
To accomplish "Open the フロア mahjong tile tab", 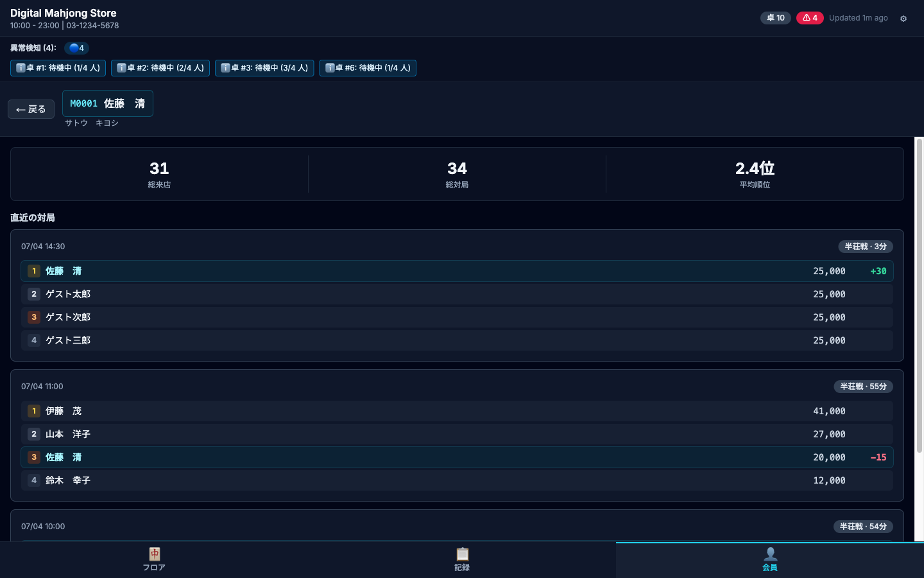I will pos(154,559).
